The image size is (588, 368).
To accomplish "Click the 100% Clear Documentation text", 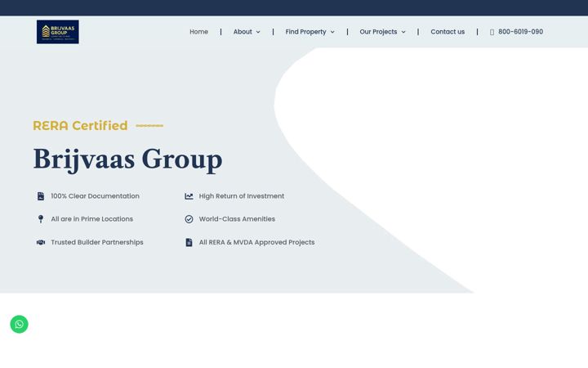I will [x=96, y=196].
